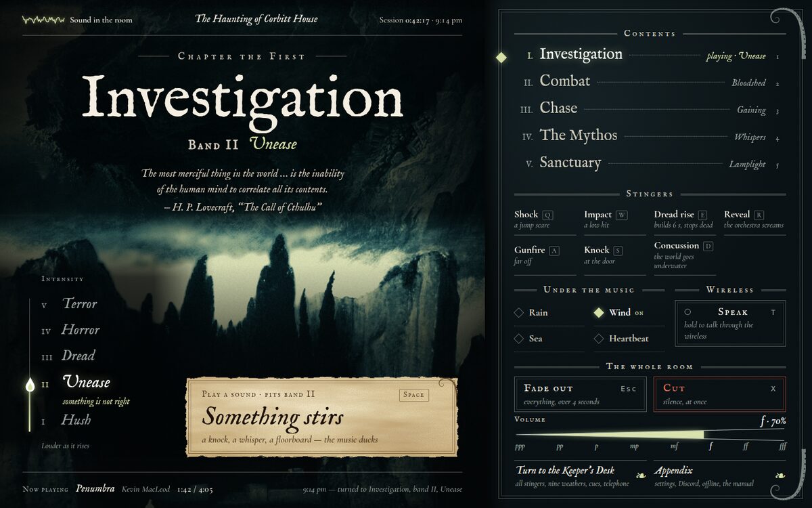Click the E key badge on Dread rise
The height and width of the screenshot is (508, 812).
tap(702, 215)
